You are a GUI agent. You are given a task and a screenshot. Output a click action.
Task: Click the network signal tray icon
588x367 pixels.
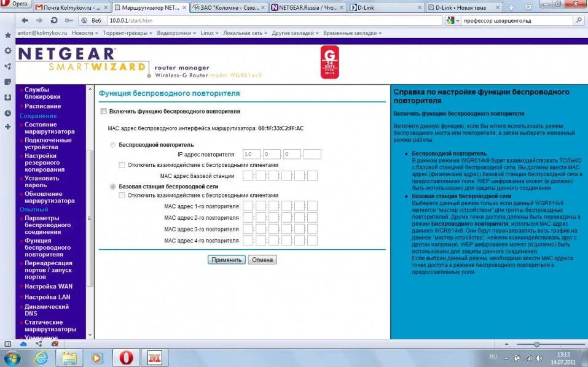pyautogui.click(x=528, y=358)
